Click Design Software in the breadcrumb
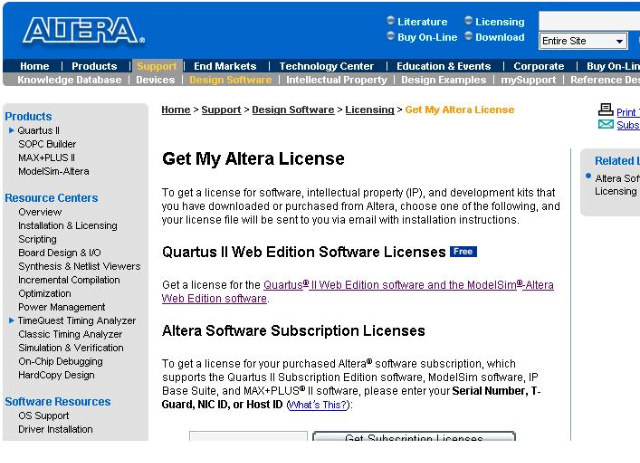640x463 pixels. point(293,110)
